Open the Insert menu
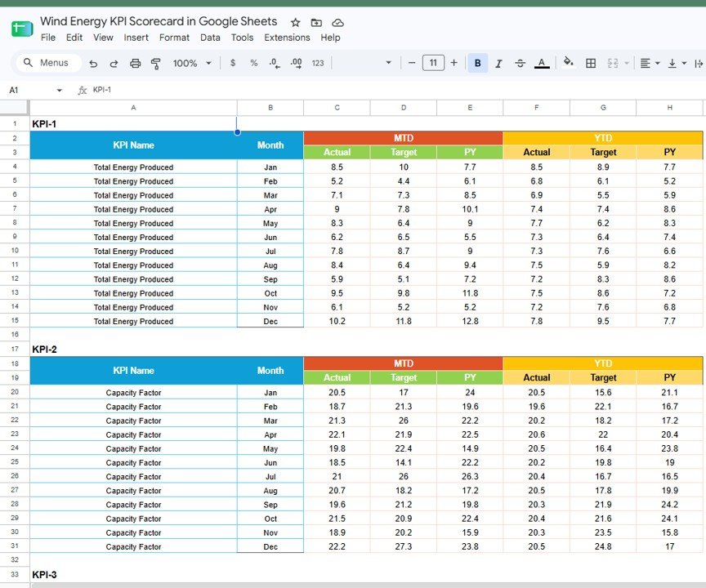This screenshot has width=706, height=588. pyautogui.click(x=136, y=38)
